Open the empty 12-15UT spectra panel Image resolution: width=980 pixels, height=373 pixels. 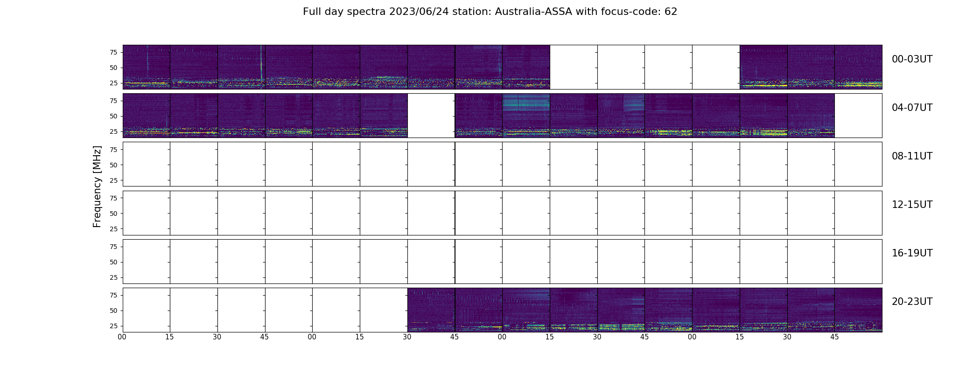[x=502, y=213]
